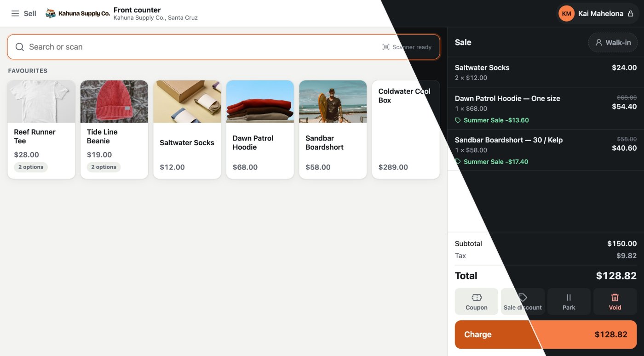The image size is (644, 356).
Task: Open 2 options for Tide Line Beanie
Action: (103, 167)
